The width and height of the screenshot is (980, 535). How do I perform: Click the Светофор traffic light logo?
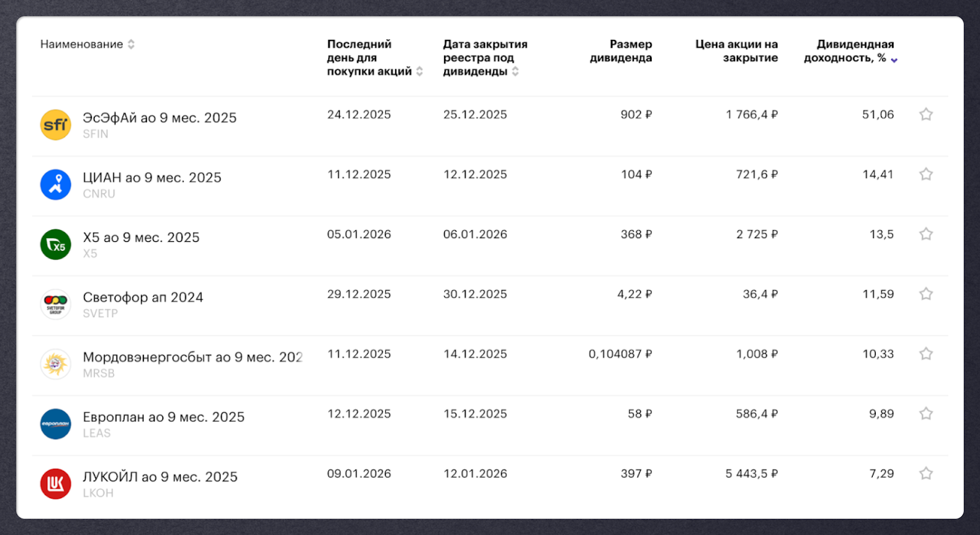[x=56, y=304]
